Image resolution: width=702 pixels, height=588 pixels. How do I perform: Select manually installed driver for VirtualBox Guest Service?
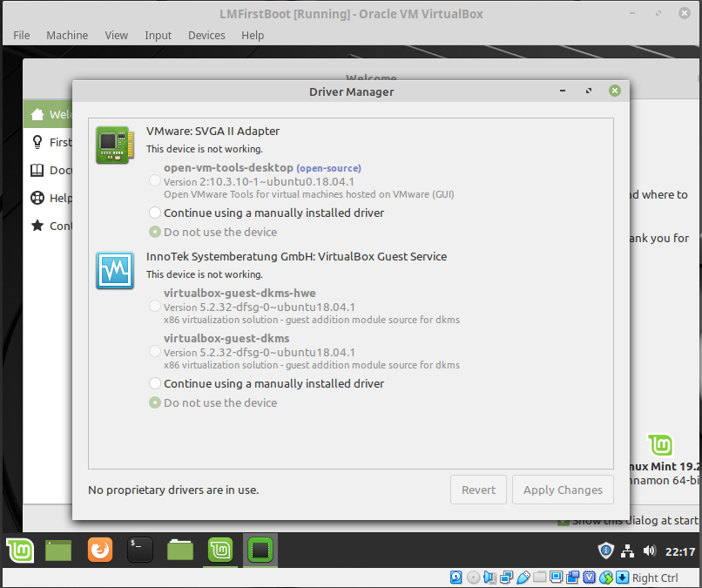pyautogui.click(x=155, y=383)
